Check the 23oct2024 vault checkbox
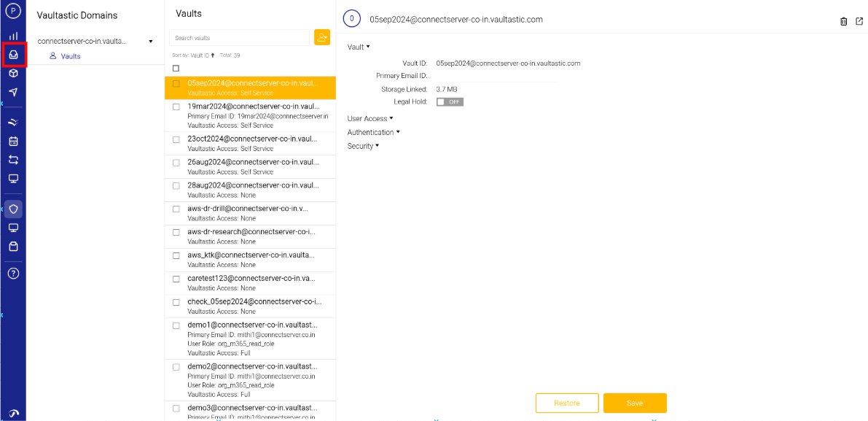 coord(176,139)
